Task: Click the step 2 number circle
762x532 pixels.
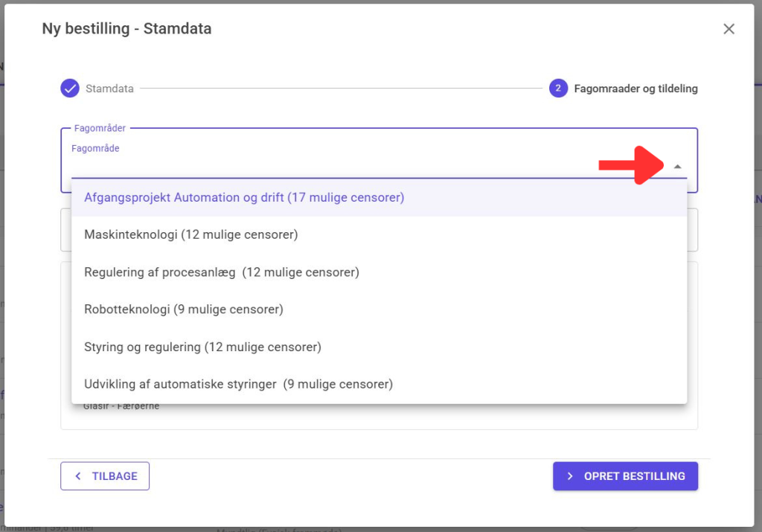Action: tap(558, 89)
